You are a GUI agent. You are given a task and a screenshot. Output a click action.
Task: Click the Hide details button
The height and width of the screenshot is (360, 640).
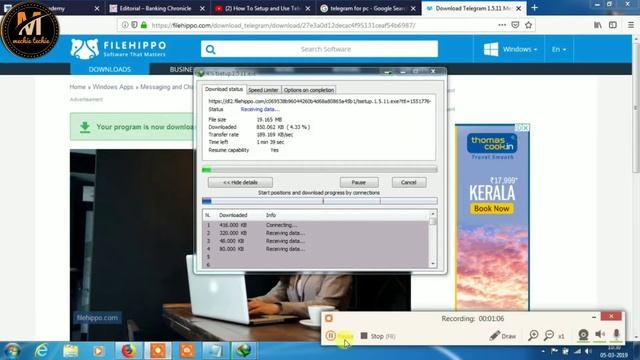click(240, 182)
